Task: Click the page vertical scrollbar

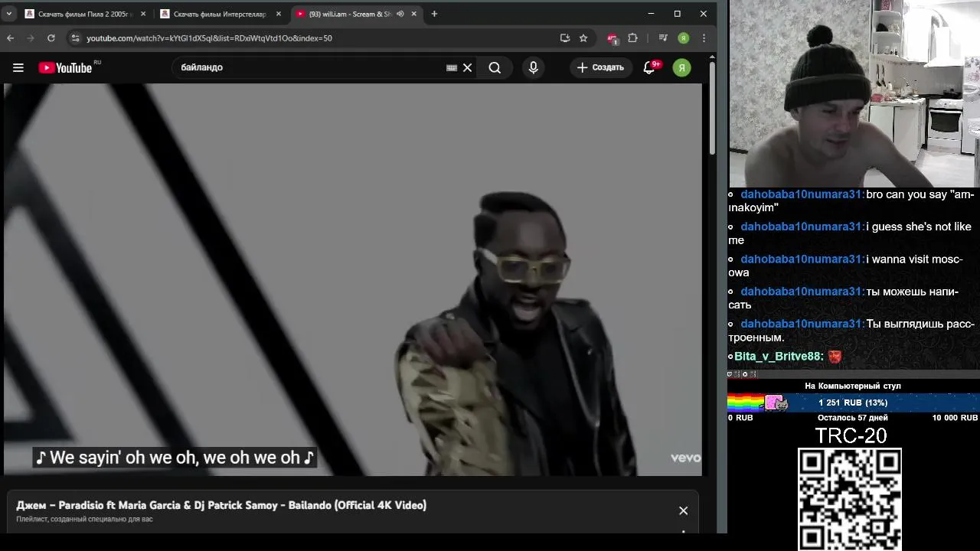Action: pos(712,107)
